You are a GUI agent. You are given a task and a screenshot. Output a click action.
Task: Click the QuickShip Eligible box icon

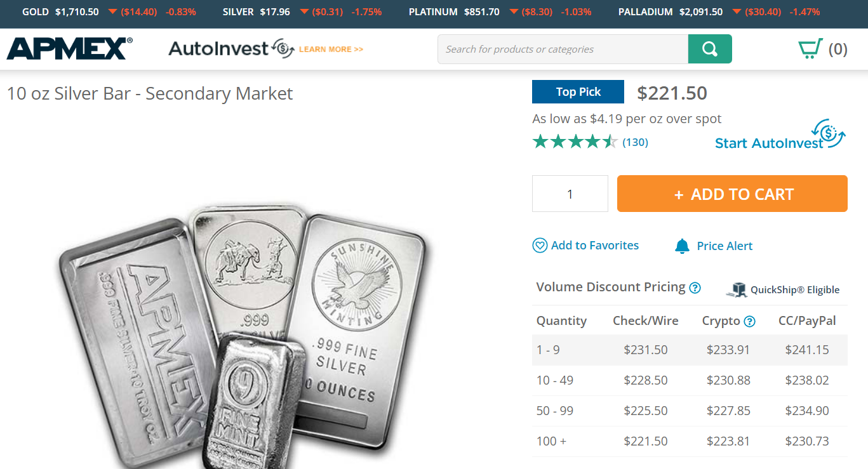click(737, 290)
